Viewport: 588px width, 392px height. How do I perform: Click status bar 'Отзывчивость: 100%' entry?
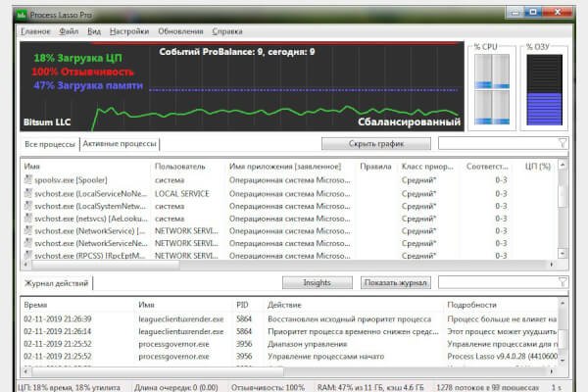[x=268, y=387]
